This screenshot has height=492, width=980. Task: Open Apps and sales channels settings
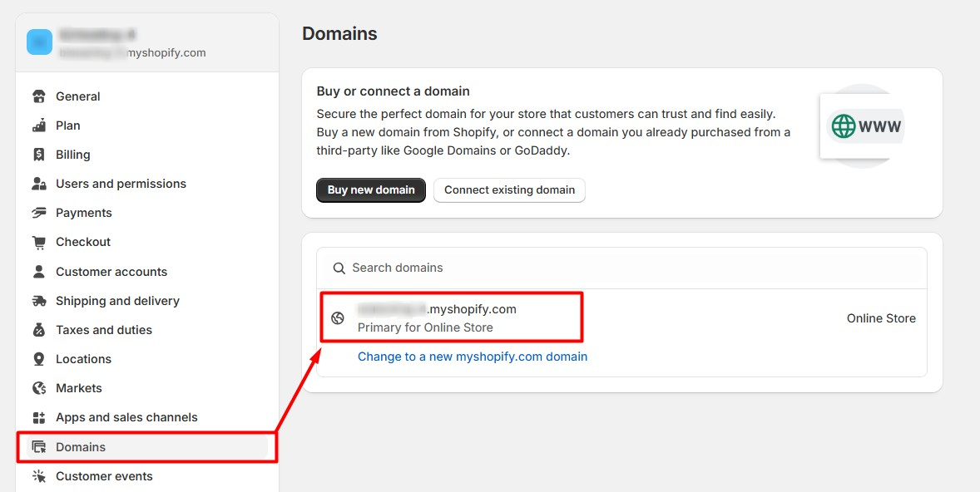point(126,417)
